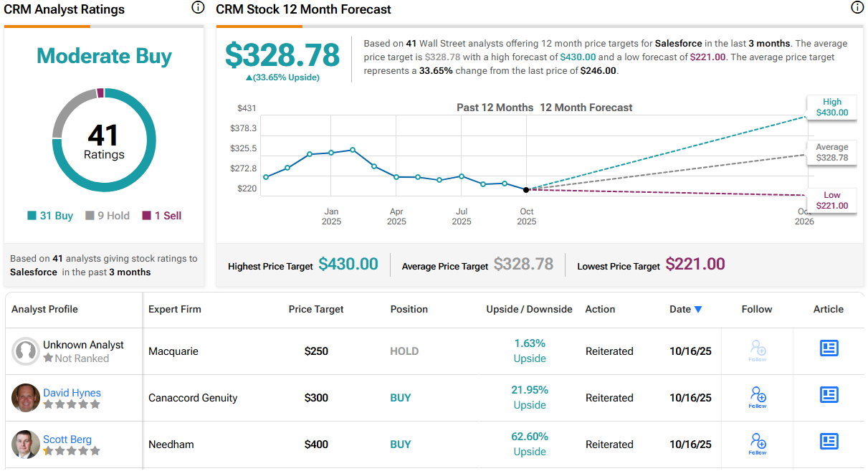Follow analyst Scott Berg
The image size is (868, 471).
click(758, 442)
